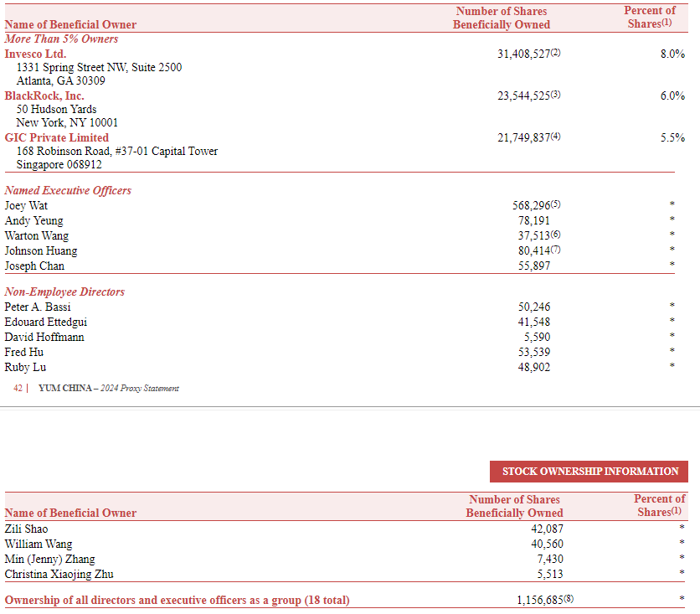
Task: Select the 'GIC Private Limited' owner name
Action: [x=57, y=138]
